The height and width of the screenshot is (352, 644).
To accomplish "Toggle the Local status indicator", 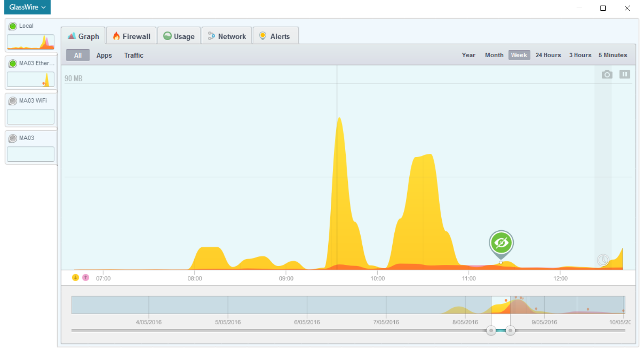I will pyautogui.click(x=13, y=26).
